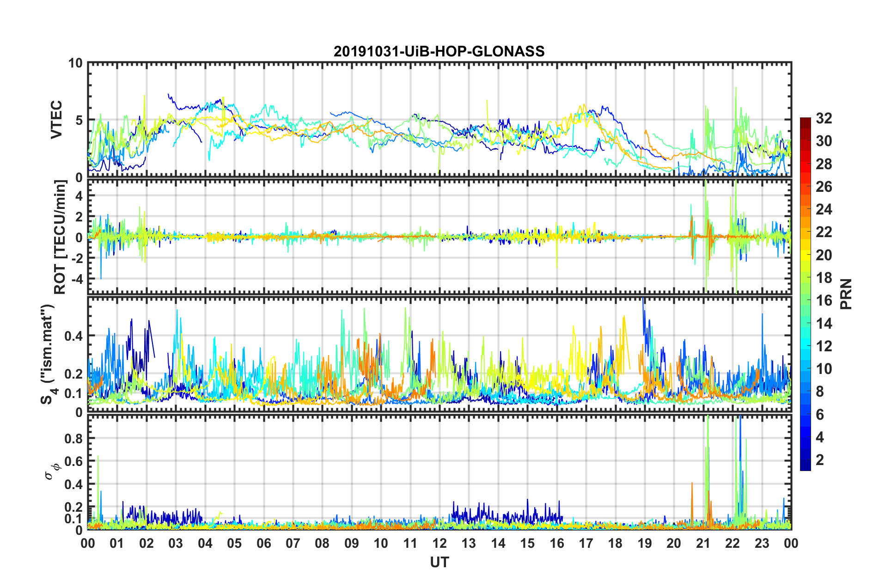Click the VTEC y-axis tick 10
The height and width of the screenshot is (588, 879).
[x=76, y=63]
